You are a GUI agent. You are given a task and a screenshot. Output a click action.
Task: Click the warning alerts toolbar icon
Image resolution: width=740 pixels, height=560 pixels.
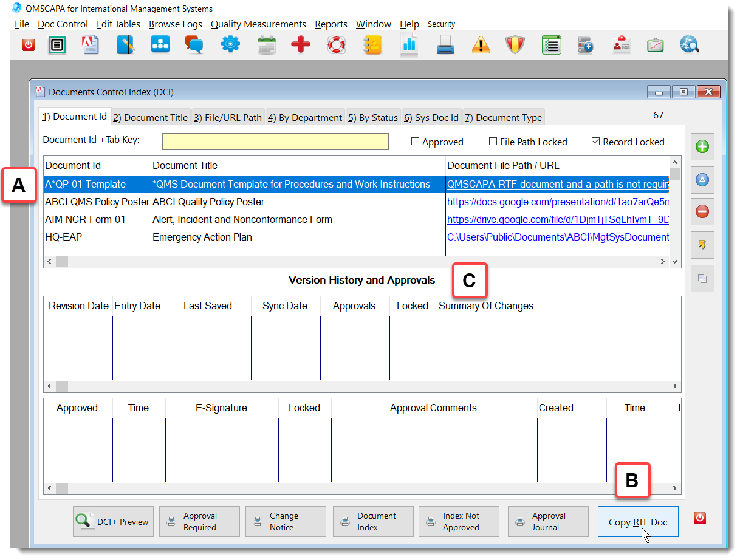coord(481,44)
